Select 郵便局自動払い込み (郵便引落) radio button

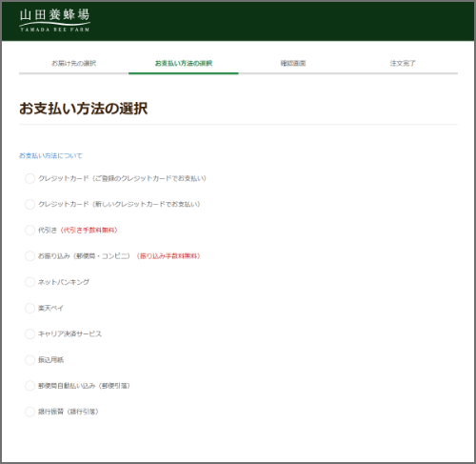[30, 386]
